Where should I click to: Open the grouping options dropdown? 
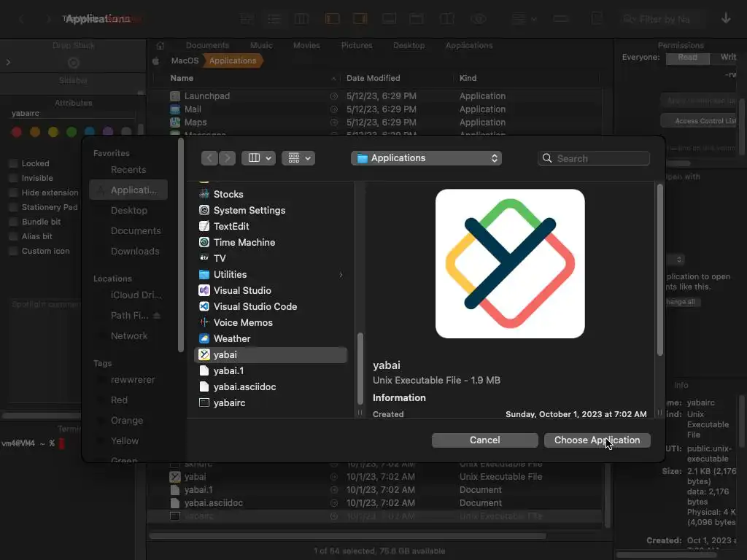(x=298, y=158)
